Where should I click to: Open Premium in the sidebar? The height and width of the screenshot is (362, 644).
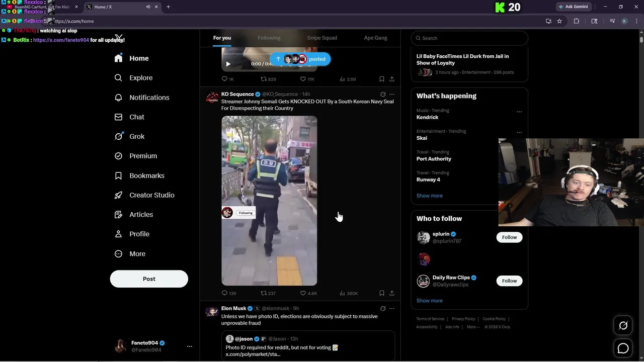pyautogui.click(x=136, y=156)
